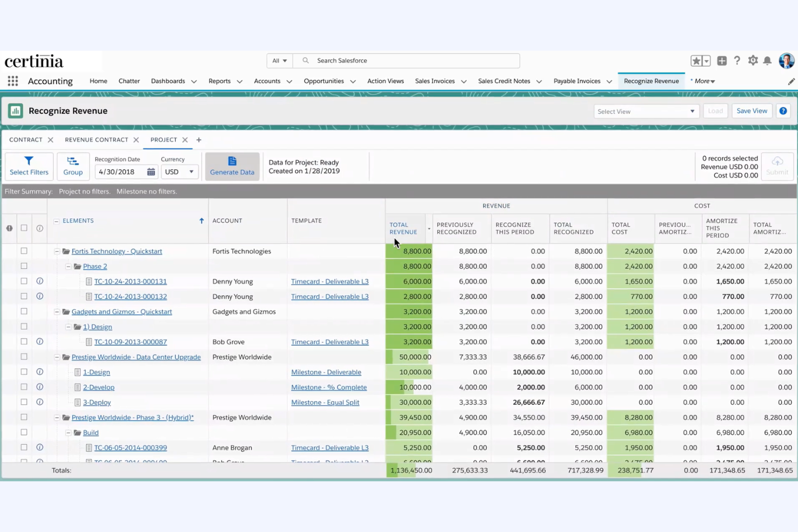The width and height of the screenshot is (798, 532).
Task: Check the row checkbox for Fortis Technology - Quickstart
Action: tap(24, 251)
